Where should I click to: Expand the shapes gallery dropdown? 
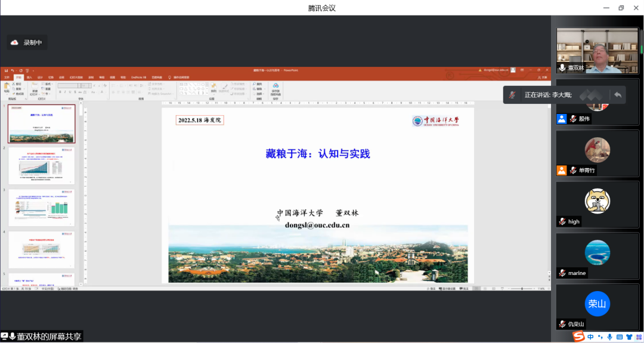(205, 94)
